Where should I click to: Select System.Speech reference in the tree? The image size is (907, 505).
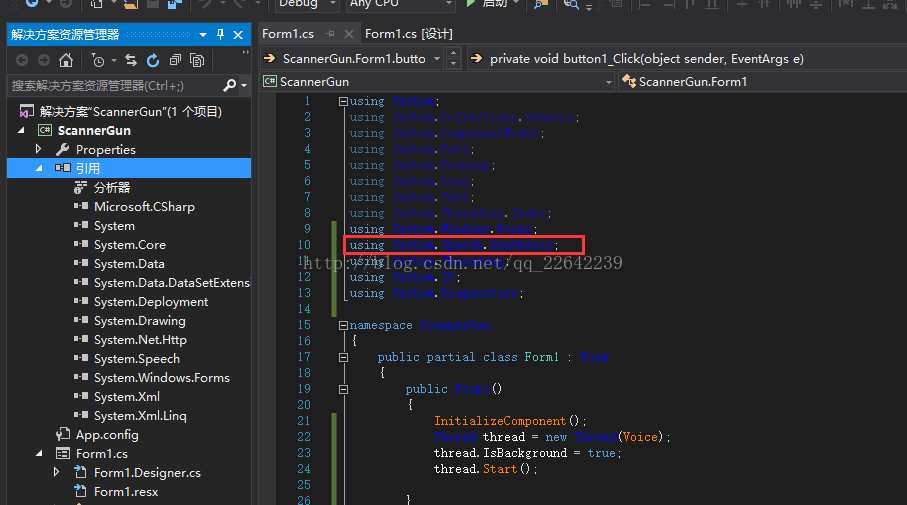[137, 358]
